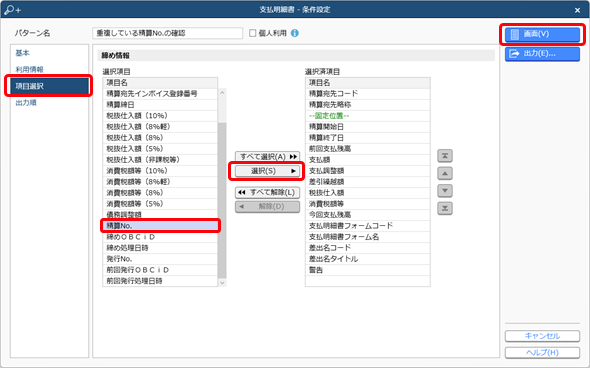This screenshot has width=590, height=368.
Task: Select 差出名タイトル in selected list
Action: (x=368, y=259)
